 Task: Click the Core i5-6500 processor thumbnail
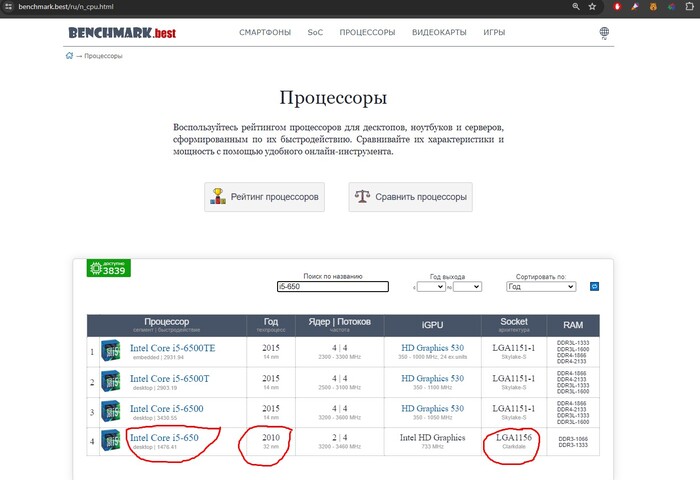pos(110,411)
